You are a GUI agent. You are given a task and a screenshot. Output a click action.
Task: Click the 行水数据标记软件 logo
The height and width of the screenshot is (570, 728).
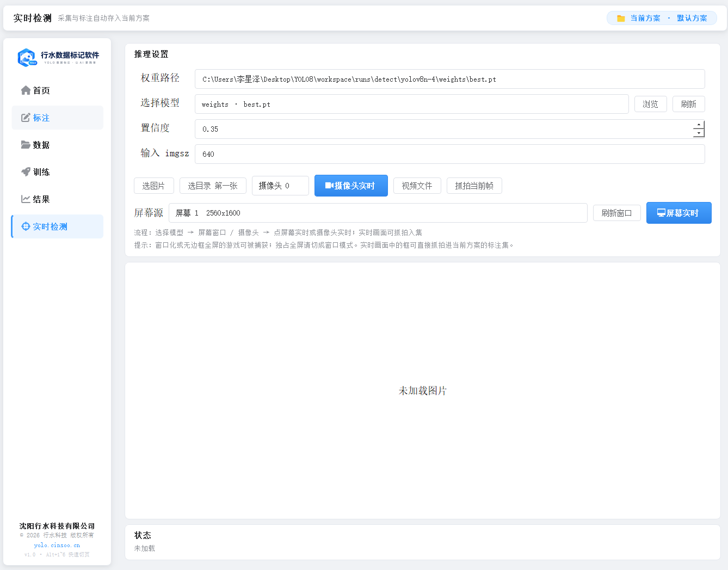coord(58,58)
